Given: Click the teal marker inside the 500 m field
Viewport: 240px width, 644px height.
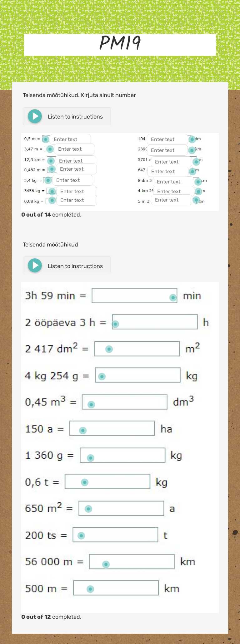Looking at the screenshot, I should 90,589.
